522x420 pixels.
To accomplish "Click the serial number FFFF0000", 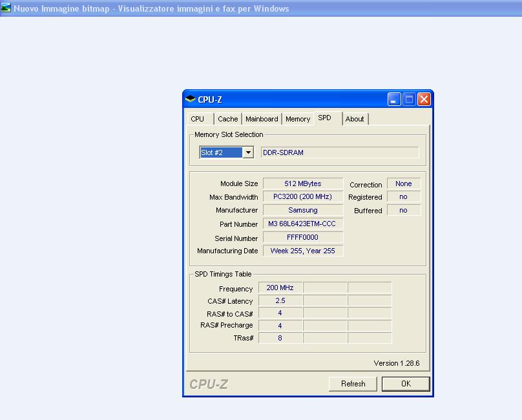I will 302,237.
